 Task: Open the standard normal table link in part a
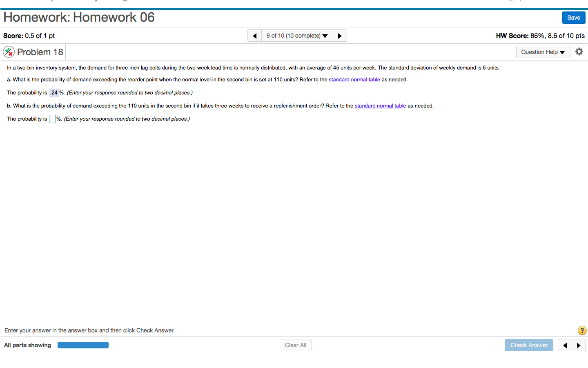pyautogui.click(x=354, y=79)
